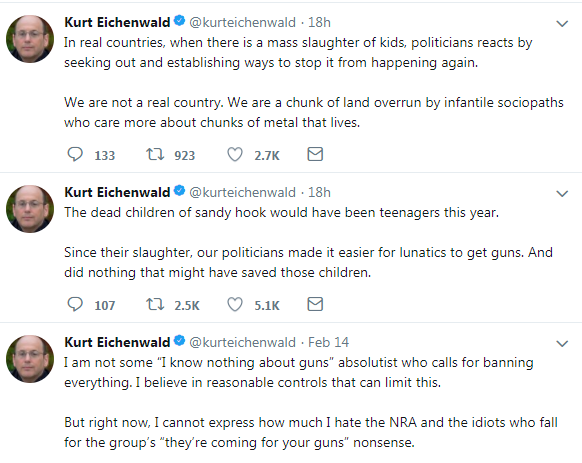Retweet the tweet with 2.5K retweets

[x=155, y=304]
